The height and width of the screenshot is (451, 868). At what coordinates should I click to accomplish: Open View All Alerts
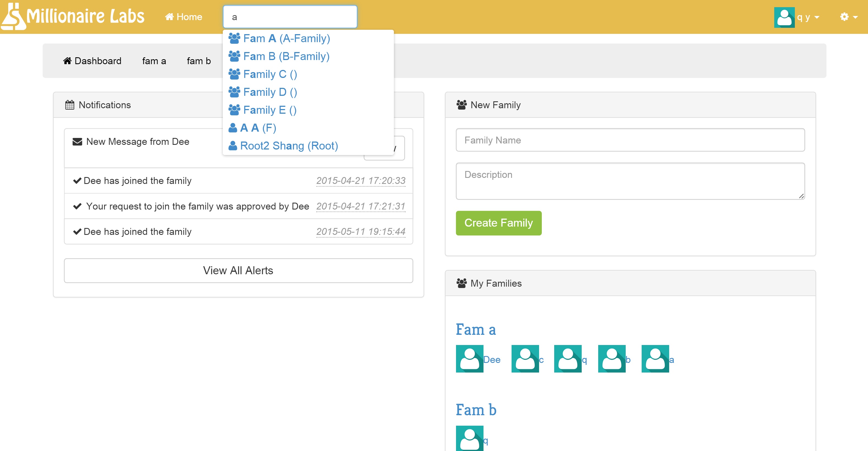(238, 271)
